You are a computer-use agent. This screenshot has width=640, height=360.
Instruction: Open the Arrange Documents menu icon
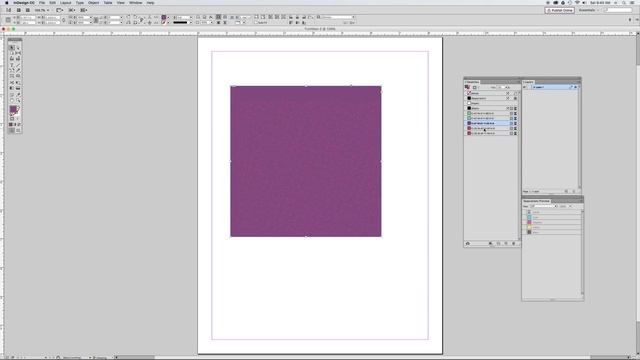pyautogui.click(x=83, y=10)
